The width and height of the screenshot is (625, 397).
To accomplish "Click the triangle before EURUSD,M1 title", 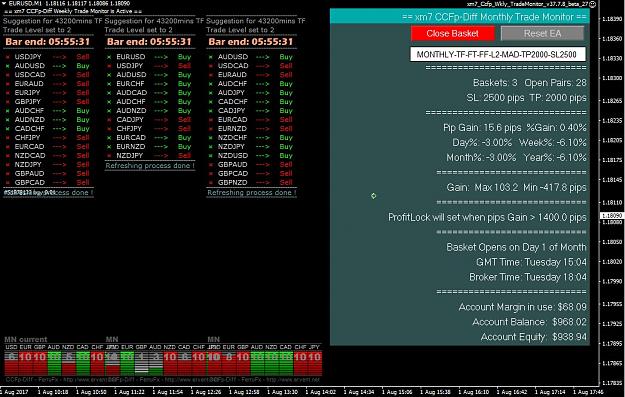I will [4, 3].
